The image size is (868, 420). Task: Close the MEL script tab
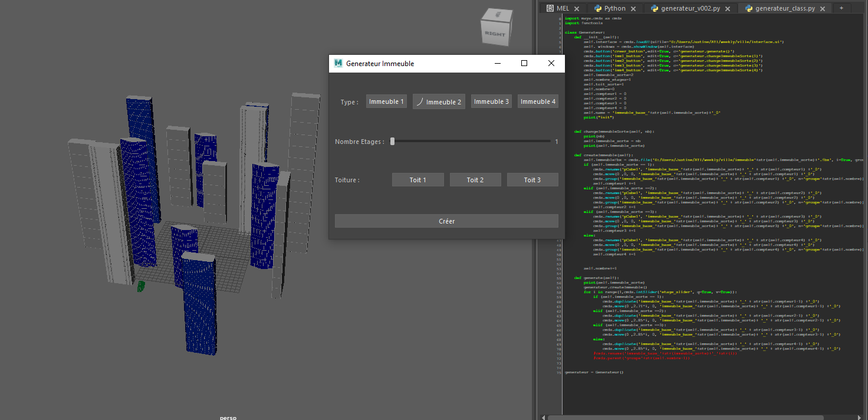pos(577,9)
